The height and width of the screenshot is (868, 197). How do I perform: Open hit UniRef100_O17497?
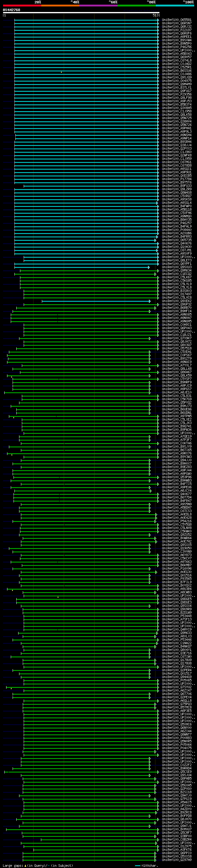177,294
